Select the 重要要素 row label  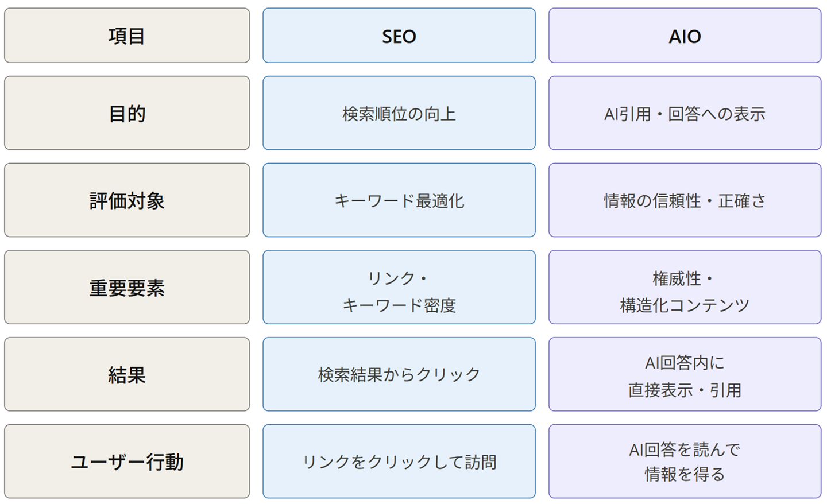pos(127,288)
